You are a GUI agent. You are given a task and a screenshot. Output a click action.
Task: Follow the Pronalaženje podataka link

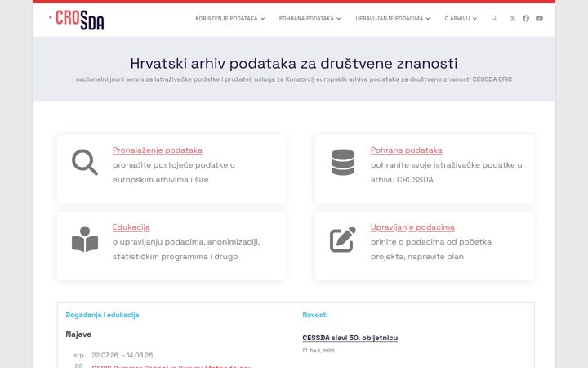(x=158, y=150)
